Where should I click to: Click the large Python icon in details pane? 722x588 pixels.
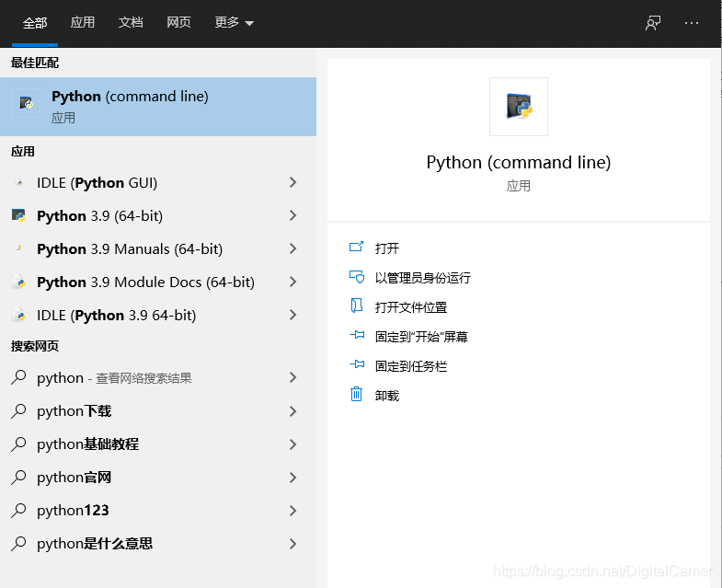point(519,107)
